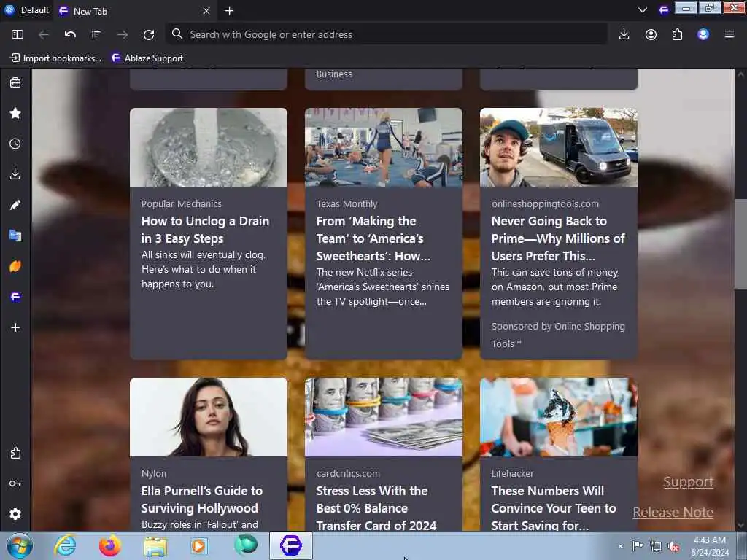Open Ella Purnell's Guide to Surviving Hollywood
Image resolution: width=747 pixels, height=560 pixels.
(x=202, y=499)
